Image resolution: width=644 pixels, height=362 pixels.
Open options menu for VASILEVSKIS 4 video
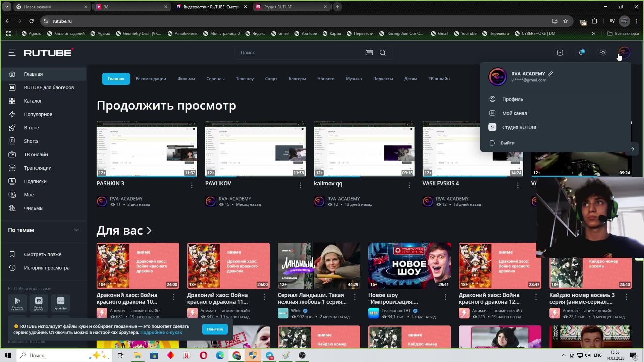tap(518, 185)
